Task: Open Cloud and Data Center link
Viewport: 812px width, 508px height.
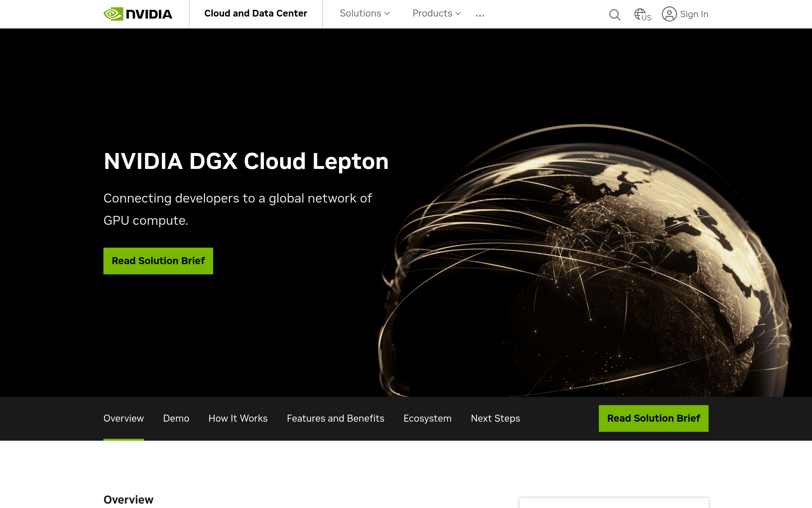Action: pos(256,13)
